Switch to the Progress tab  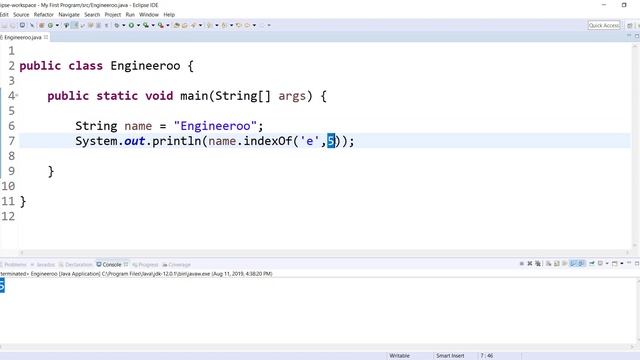tap(145, 264)
